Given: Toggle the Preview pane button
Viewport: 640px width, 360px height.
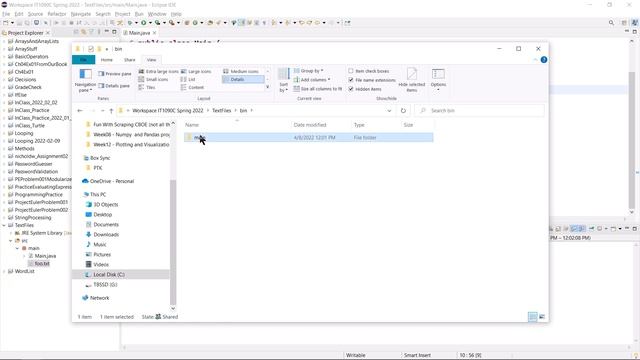Looking at the screenshot, I should tap(115, 74).
